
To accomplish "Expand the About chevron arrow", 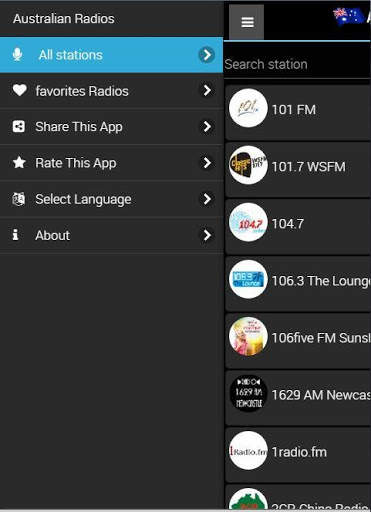I will point(207,235).
